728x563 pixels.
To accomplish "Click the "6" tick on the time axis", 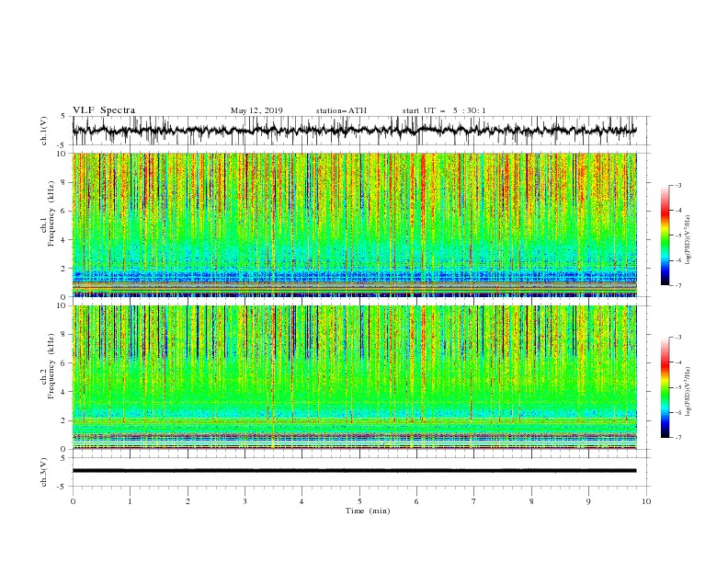I will [x=416, y=501].
